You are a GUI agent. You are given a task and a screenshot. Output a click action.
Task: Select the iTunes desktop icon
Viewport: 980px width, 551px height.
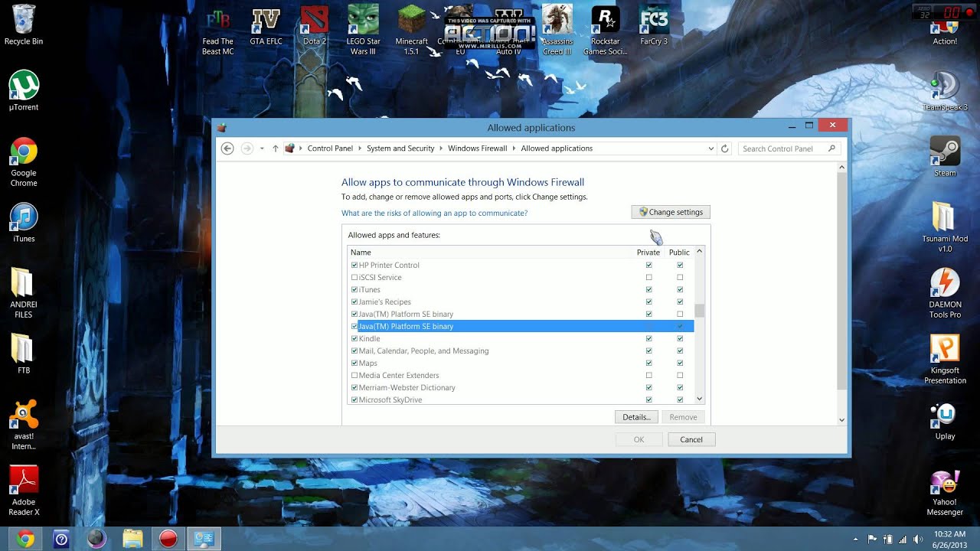click(x=24, y=223)
